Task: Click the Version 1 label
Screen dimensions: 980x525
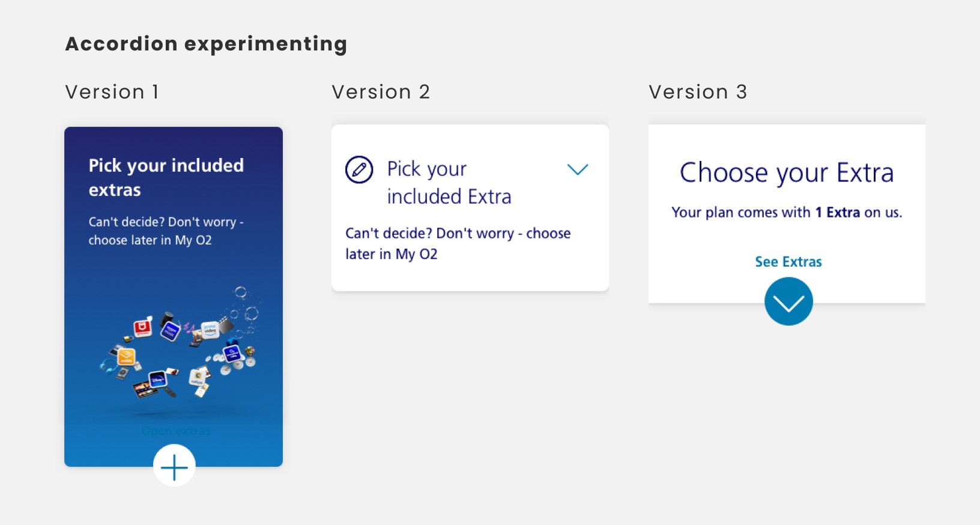Action: click(112, 92)
